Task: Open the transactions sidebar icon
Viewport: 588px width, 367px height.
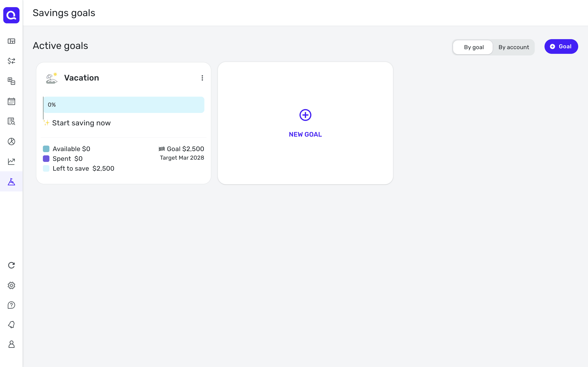Action: (x=11, y=61)
